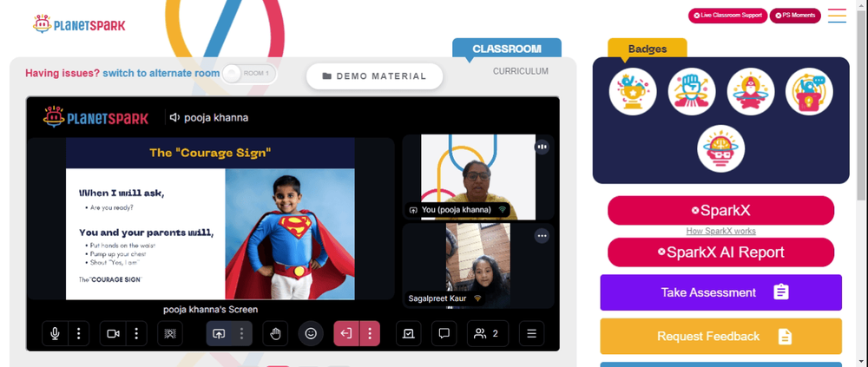Leave the meeting with red exit icon
This screenshot has width=868, height=367.
point(346,333)
